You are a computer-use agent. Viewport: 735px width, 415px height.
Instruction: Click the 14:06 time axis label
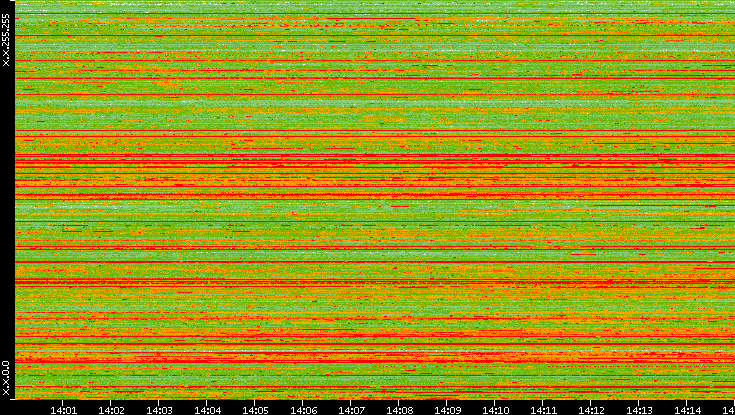tap(303, 410)
